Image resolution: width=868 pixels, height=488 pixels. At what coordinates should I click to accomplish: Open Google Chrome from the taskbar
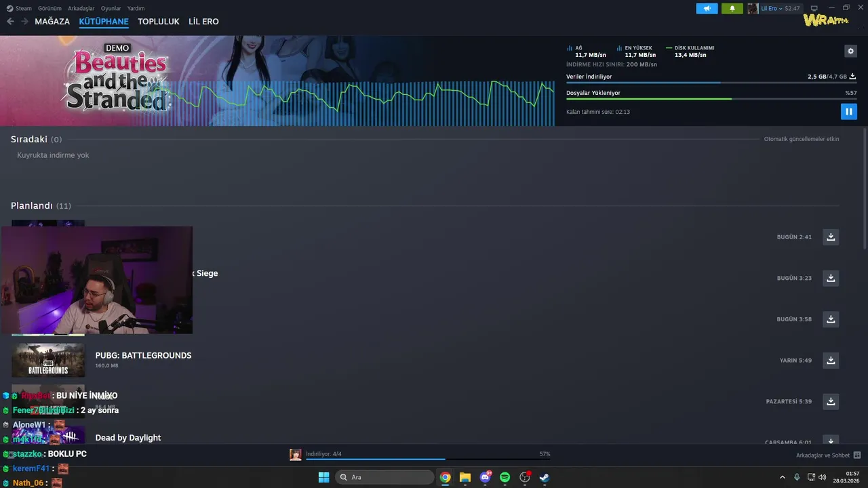445,477
